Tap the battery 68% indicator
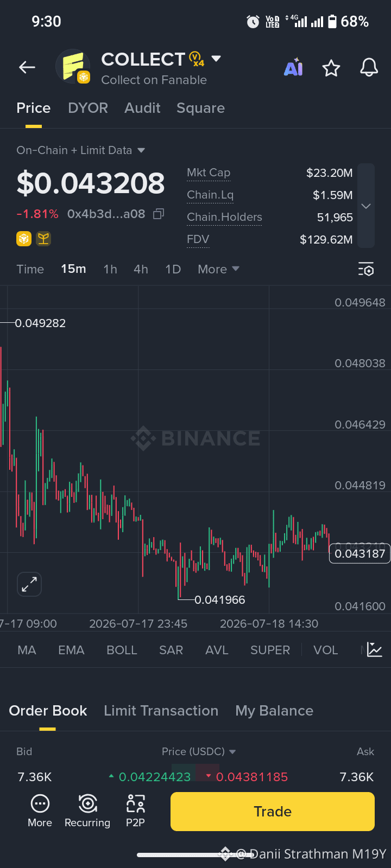This screenshot has height=868, width=391. (349, 22)
